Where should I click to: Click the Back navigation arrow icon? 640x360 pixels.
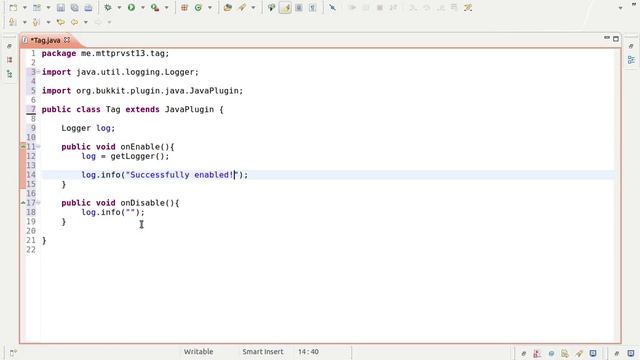74,22
